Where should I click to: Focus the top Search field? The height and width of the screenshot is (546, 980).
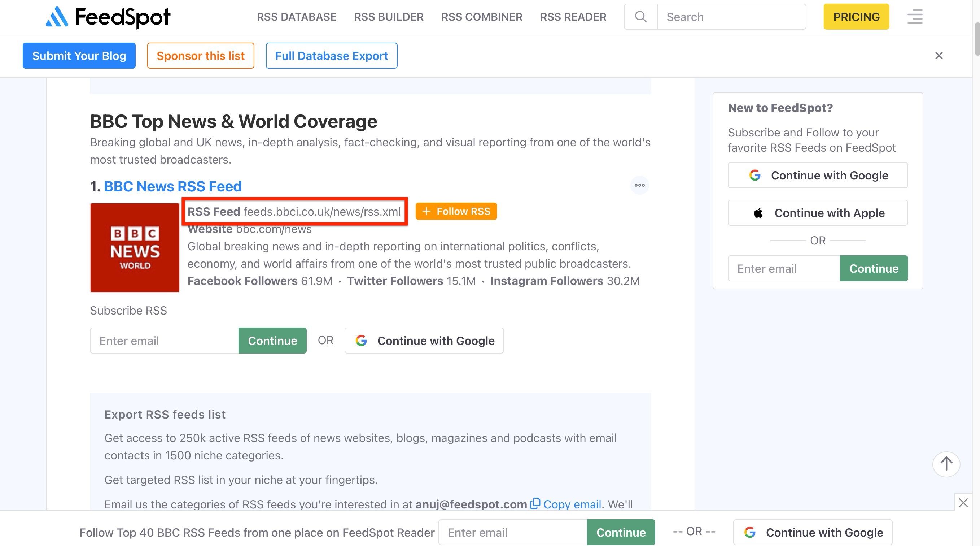pos(732,17)
